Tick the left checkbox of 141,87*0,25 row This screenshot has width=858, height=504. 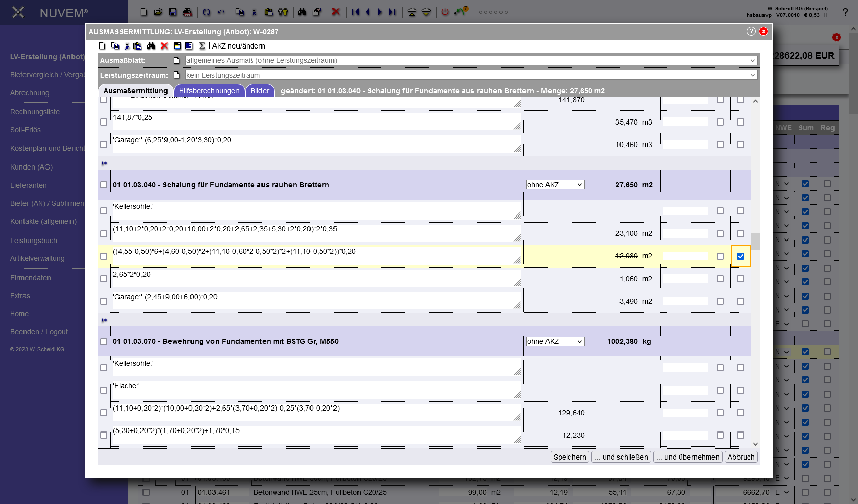(104, 122)
